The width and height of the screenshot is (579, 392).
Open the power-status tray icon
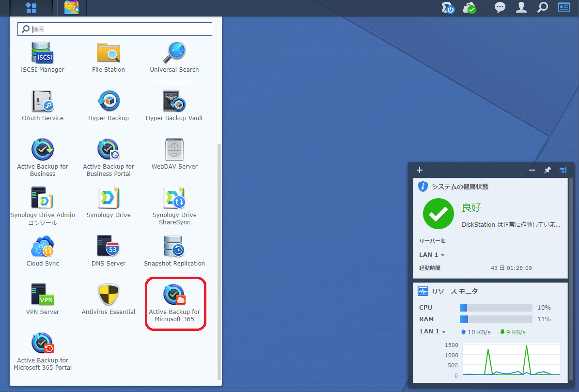448,8
